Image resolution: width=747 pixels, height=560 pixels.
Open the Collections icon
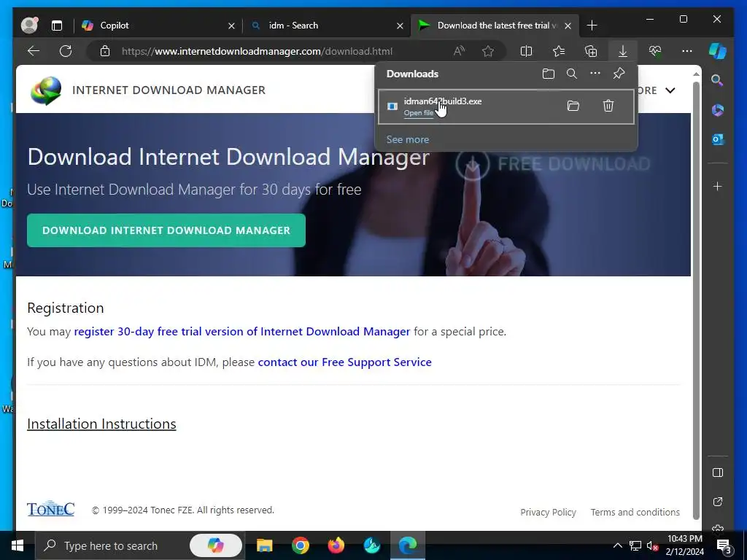point(591,51)
